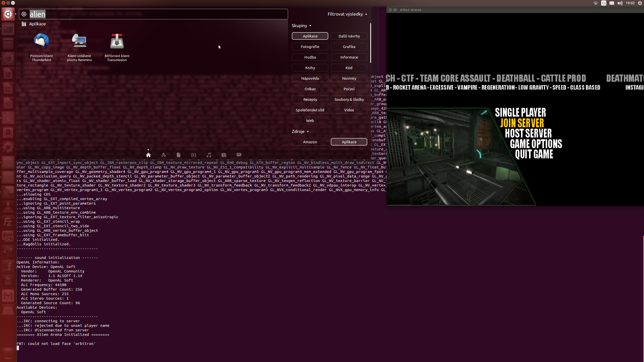The height and width of the screenshot is (362, 644).
Task: Open Transmission BitTorrent client
Action: pos(117,47)
